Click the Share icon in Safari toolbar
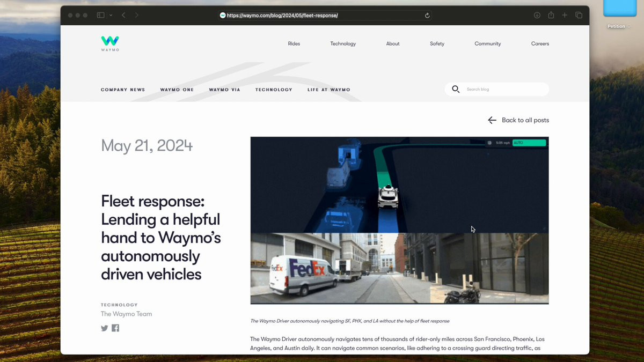This screenshot has height=362, width=644. (551, 15)
